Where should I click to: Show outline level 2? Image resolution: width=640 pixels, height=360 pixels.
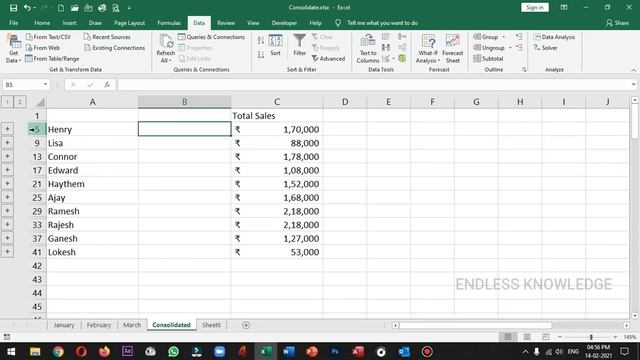(20, 102)
